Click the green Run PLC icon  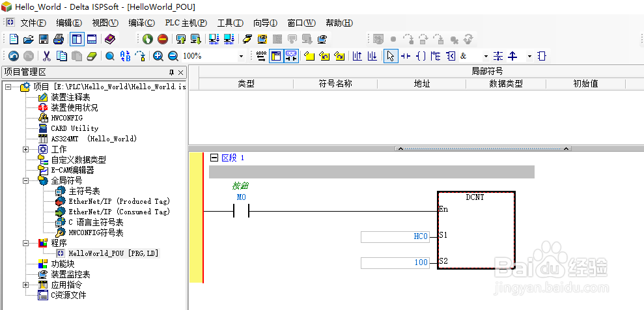(x=147, y=39)
